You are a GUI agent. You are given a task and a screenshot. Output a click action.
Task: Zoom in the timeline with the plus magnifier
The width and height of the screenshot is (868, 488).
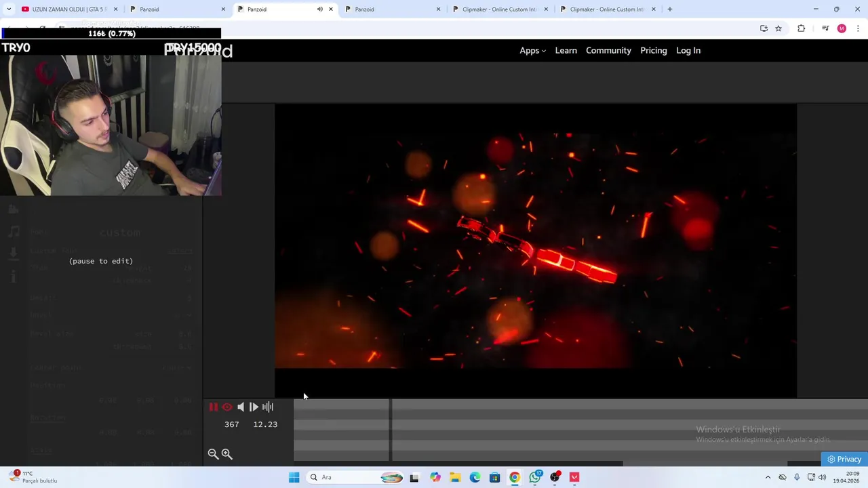point(227,454)
